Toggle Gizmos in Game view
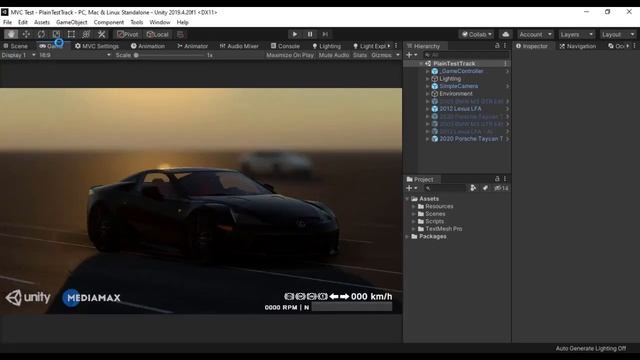 coord(381,55)
